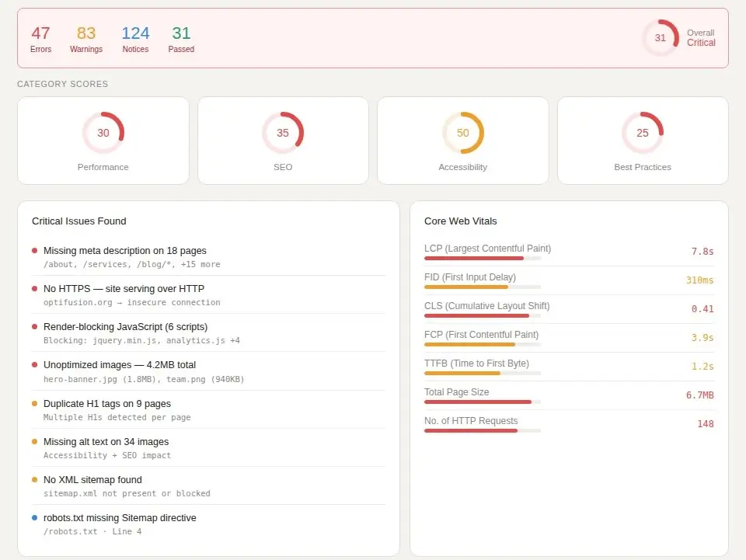
Task: Expand the Missing alt text on 34 images row
Action: [106, 442]
